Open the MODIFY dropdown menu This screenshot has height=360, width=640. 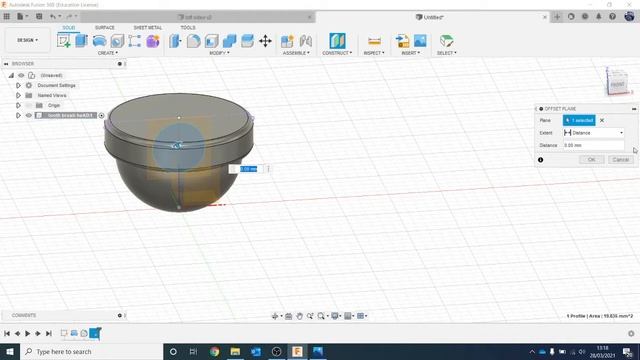(x=220, y=53)
